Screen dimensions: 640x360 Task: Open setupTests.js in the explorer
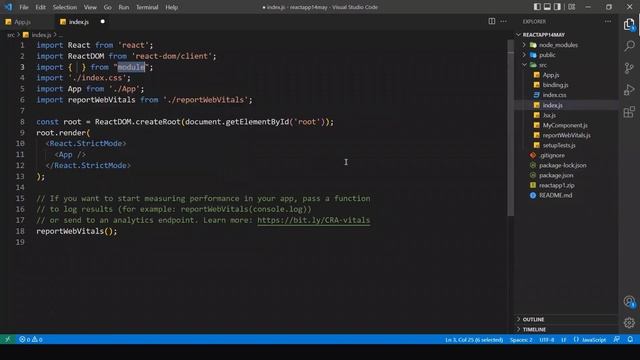(x=559, y=145)
